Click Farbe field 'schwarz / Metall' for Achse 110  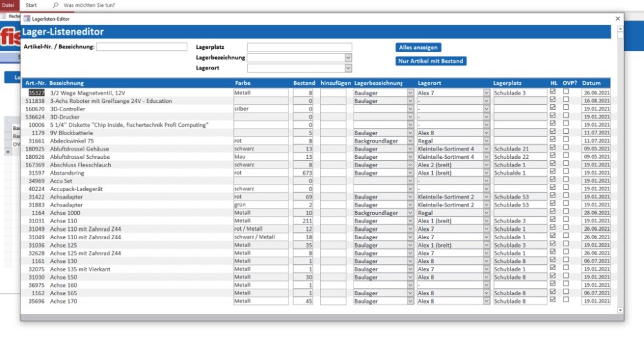tap(261, 237)
